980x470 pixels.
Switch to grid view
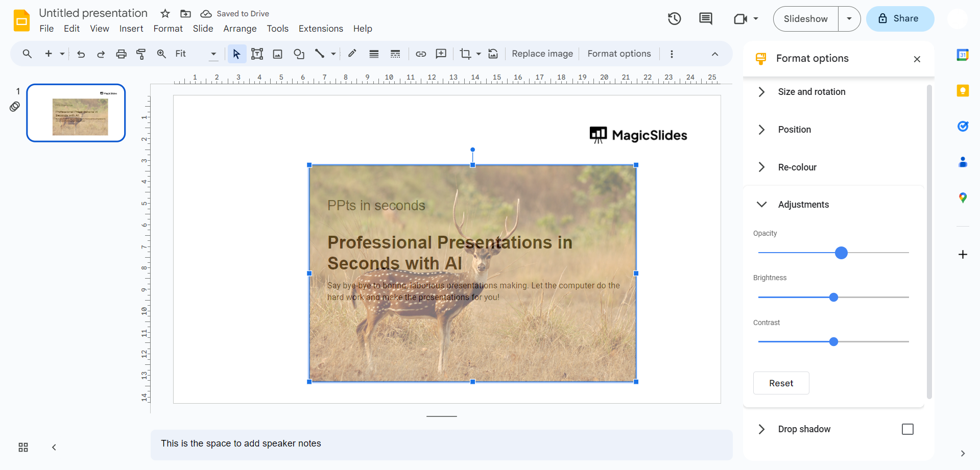[x=23, y=448]
